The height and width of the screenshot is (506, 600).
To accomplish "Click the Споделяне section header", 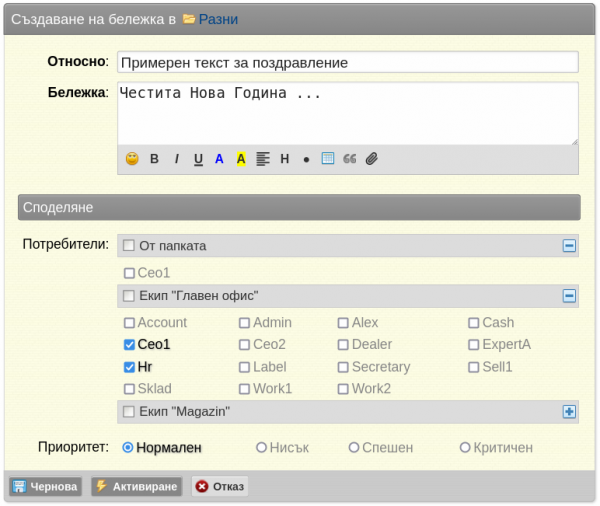I will coord(299,207).
